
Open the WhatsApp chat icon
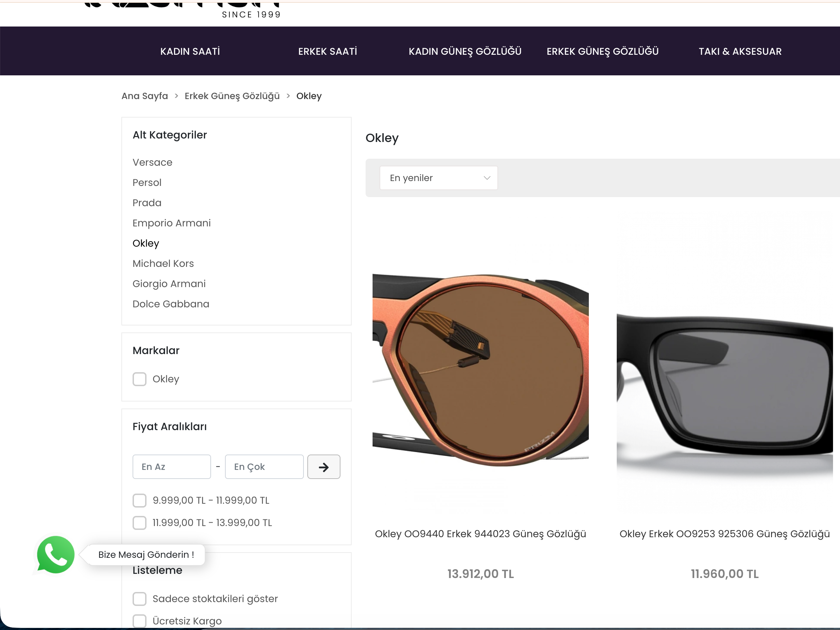pos(55,554)
